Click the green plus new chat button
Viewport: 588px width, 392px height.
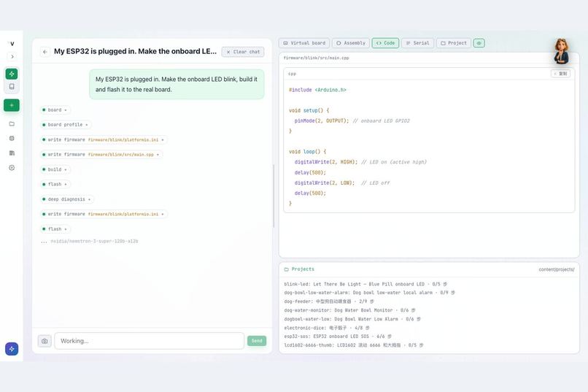click(12, 105)
